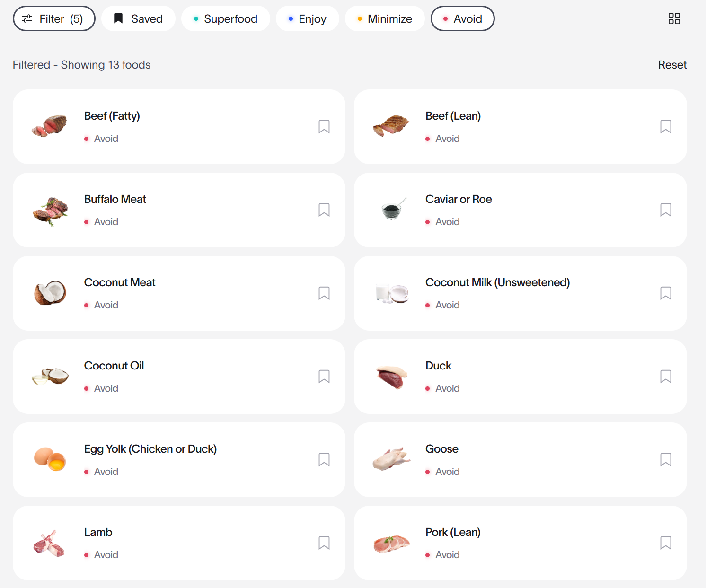Open Egg Yolk (Chicken or Duck) card

point(179,460)
